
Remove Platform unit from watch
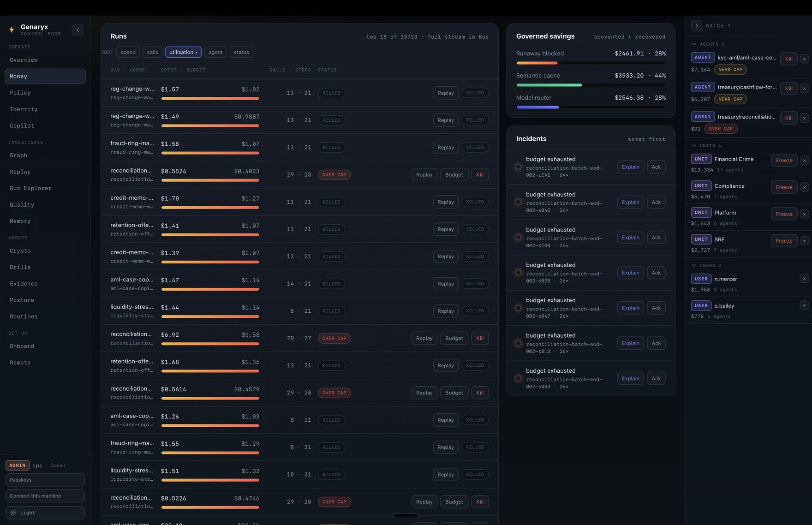pyautogui.click(x=804, y=214)
